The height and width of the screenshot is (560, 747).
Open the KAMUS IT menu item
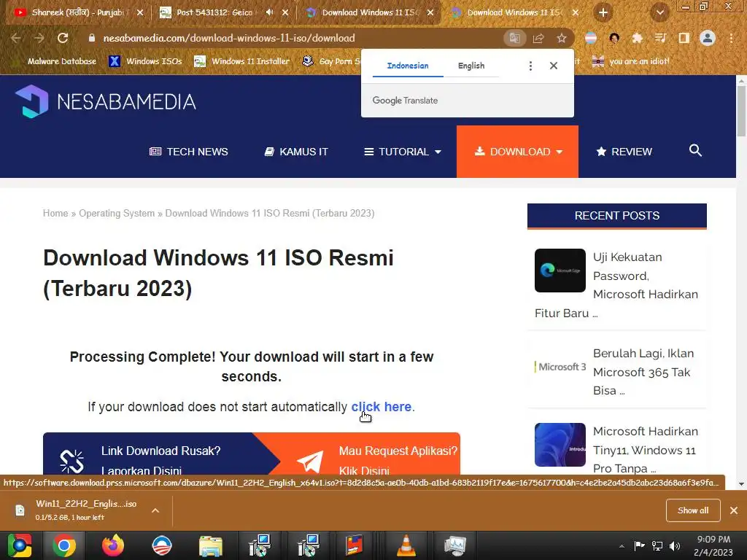[296, 152]
